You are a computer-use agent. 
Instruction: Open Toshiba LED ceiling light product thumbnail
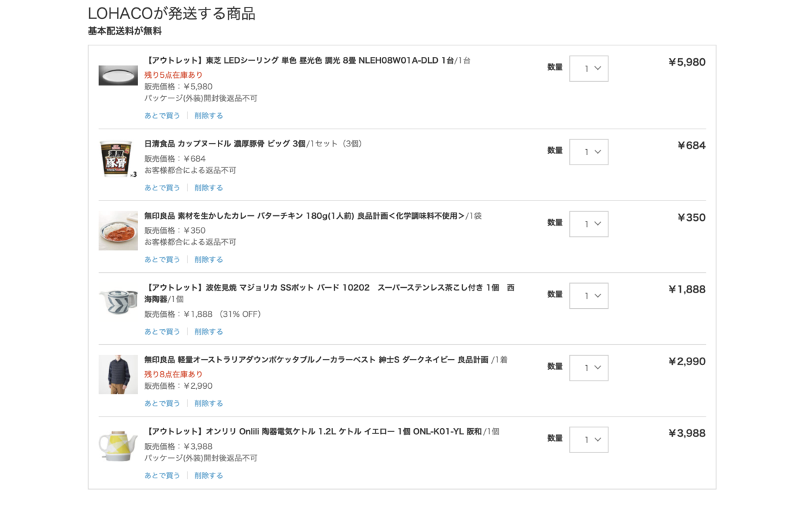tap(118, 75)
